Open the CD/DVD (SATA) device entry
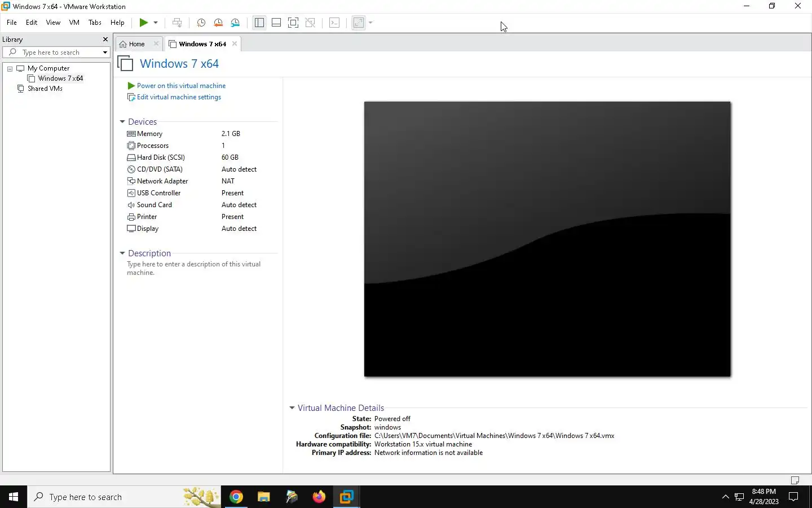The height and width of the screenshot is (508, 812). pos(160,169)
